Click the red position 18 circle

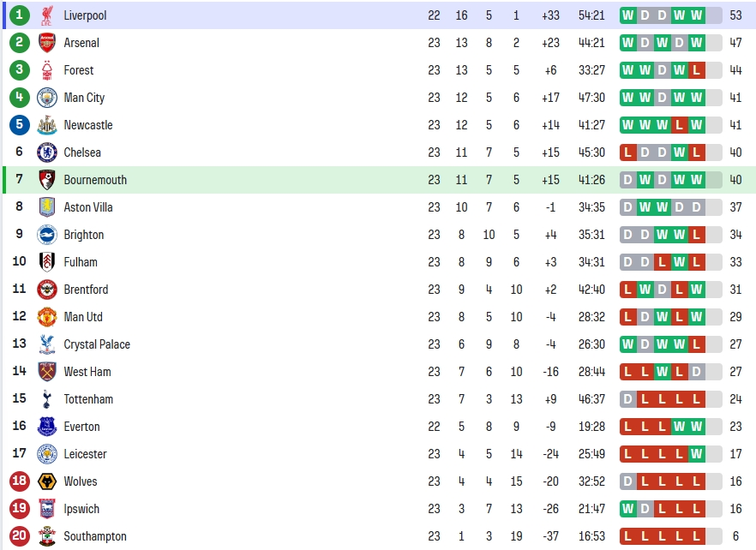19,481
